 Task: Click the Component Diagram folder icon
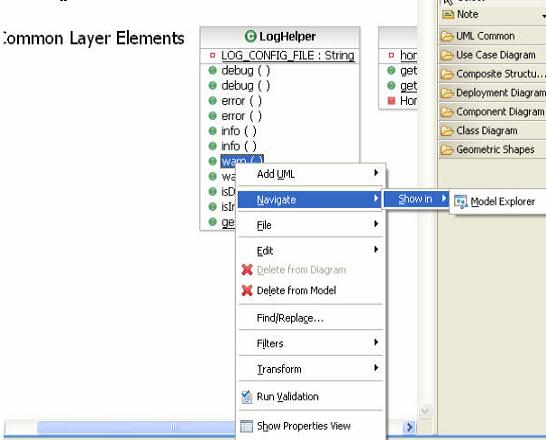coord(447,112)
